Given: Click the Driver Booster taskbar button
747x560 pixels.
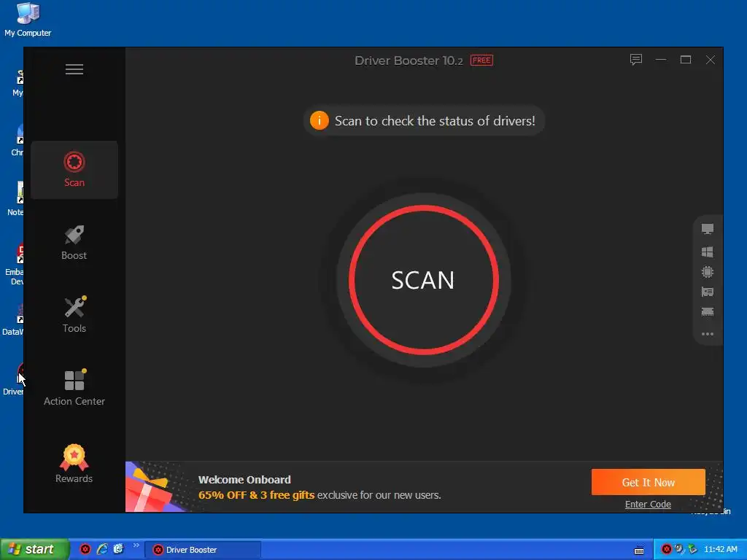Looking at the screenshot, I should point(203,550).
